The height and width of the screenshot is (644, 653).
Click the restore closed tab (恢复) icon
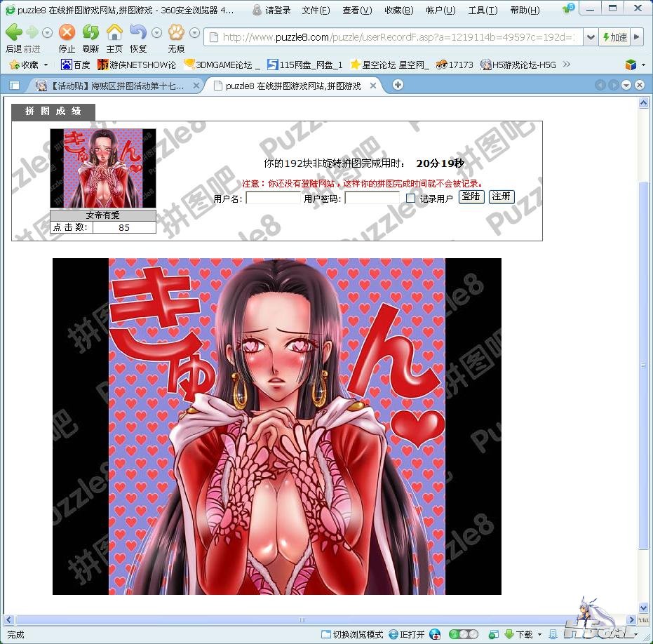pos(138,33)
